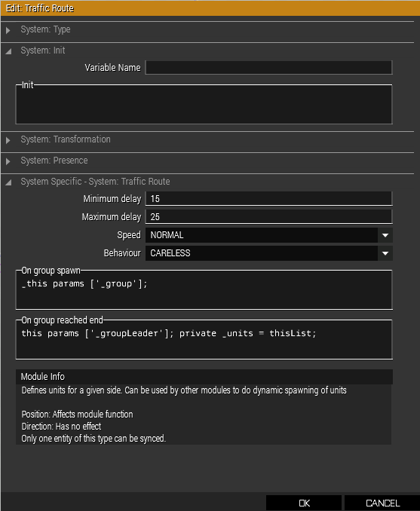This screenshot has height=511, width=420.
Task: Click inside the Init code box
Action: [204, 104]
